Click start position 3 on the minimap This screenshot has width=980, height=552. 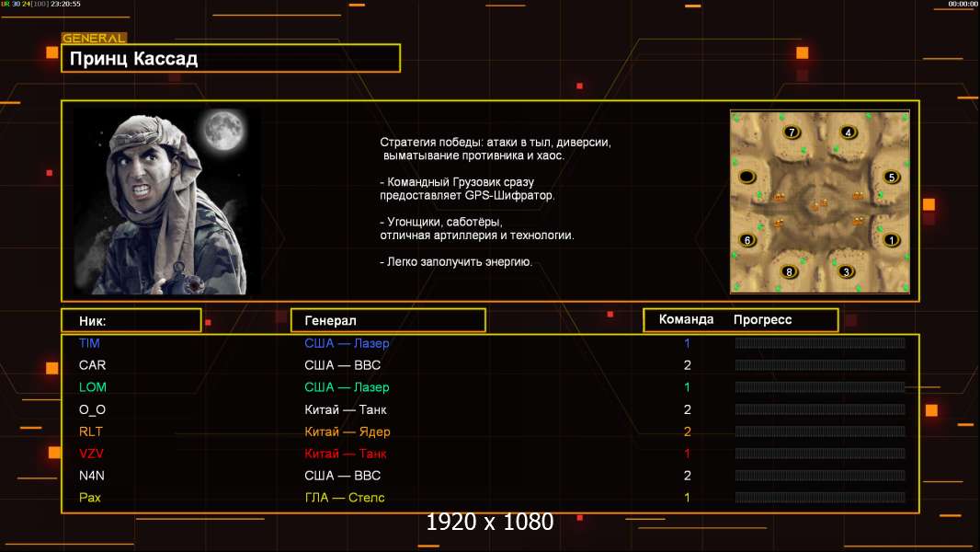click(x=847, y=271)
